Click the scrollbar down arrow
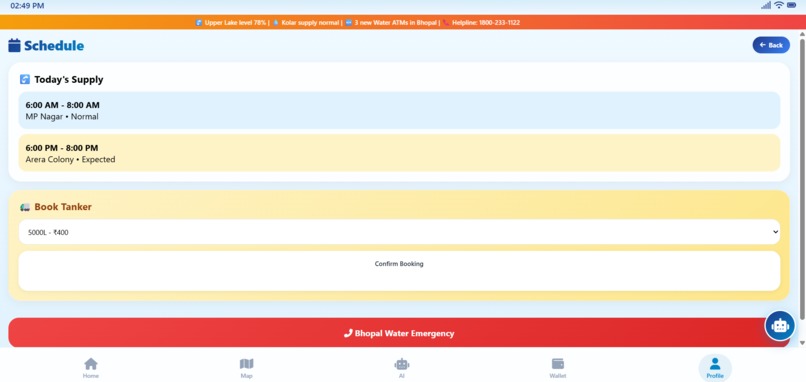 (x=801, y=343)
